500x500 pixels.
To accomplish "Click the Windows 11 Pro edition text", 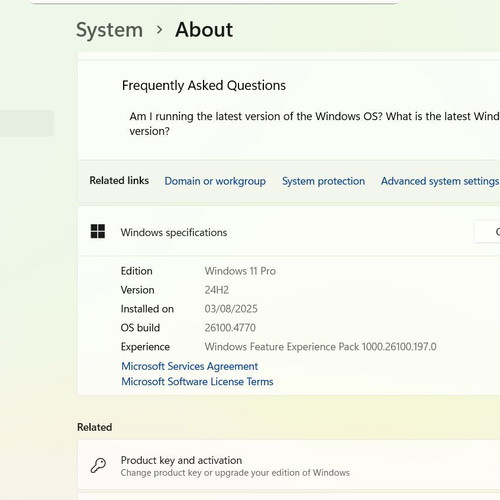I will [240, 271].
